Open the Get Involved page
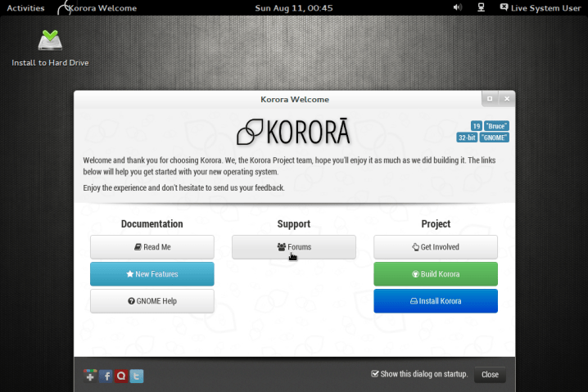This screenshot has height=392, width=588. pyautogui.click(x=436, y=247)
